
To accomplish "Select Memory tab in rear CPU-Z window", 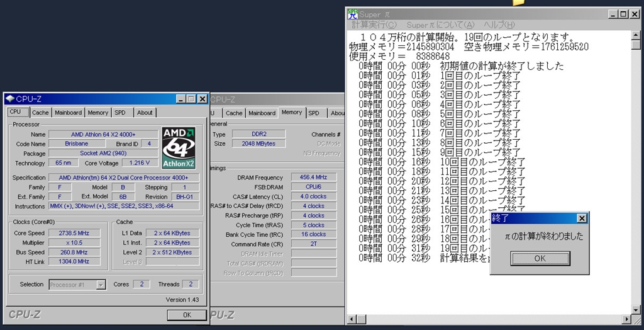I will point(292,112).
